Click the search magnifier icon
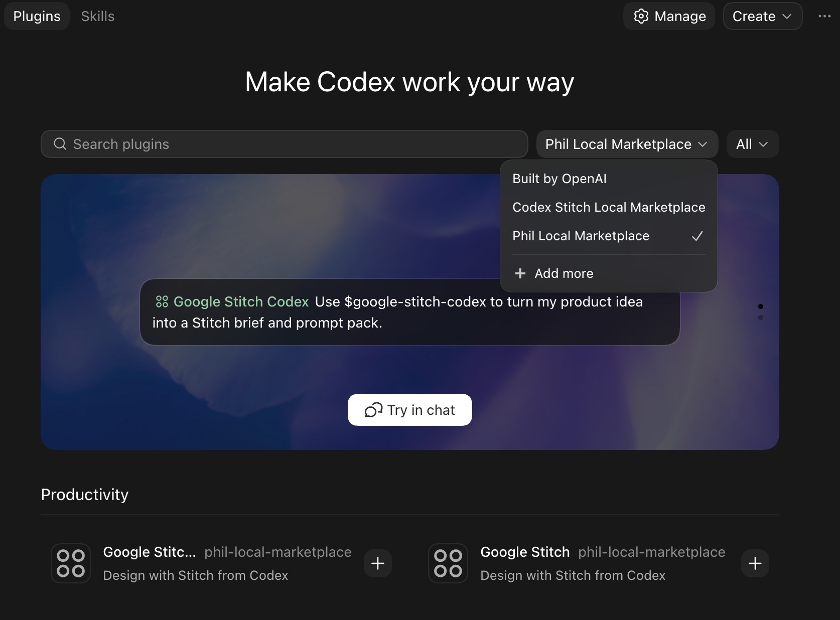Image resolution: width=840 pixels, height=620 pixels. point(60,144)
